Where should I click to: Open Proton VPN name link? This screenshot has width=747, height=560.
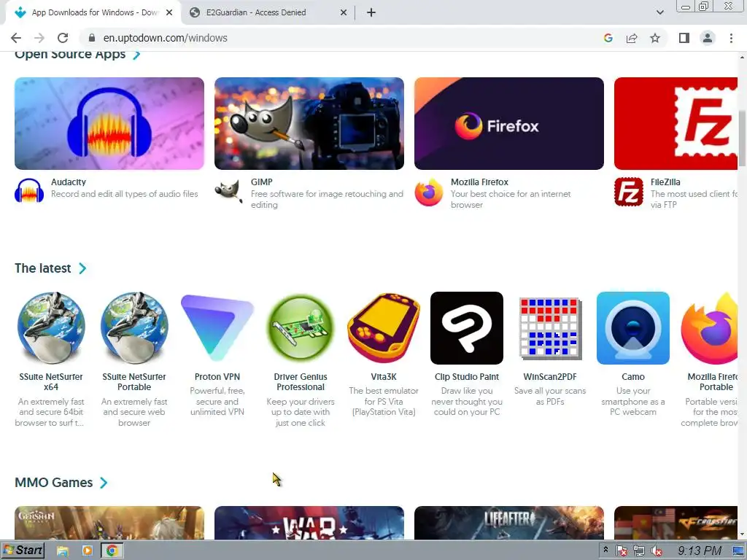point(217,377)
